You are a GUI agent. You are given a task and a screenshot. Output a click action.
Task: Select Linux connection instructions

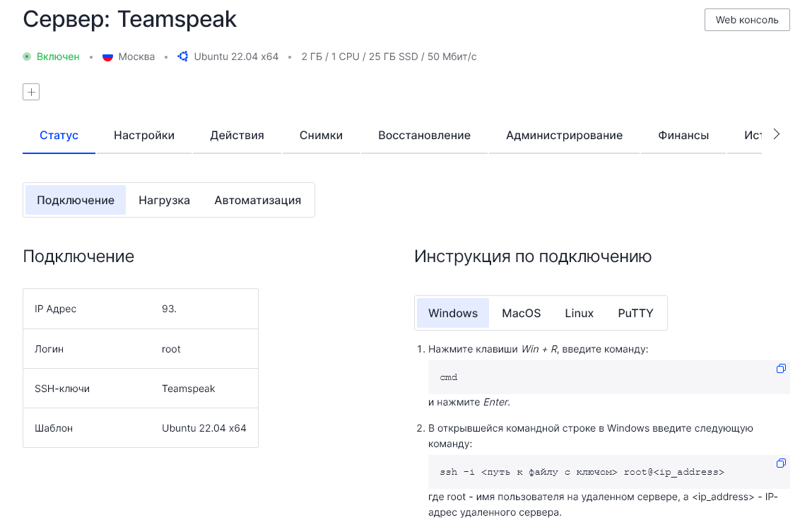[579, 313]
